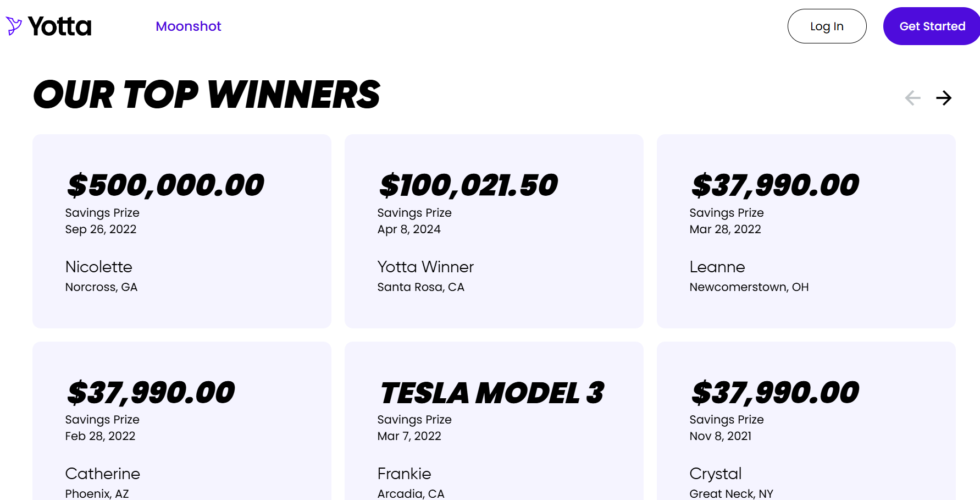Select Leanne's $37,990.00 winner card
Screen dimensions: 980x500
806,231
